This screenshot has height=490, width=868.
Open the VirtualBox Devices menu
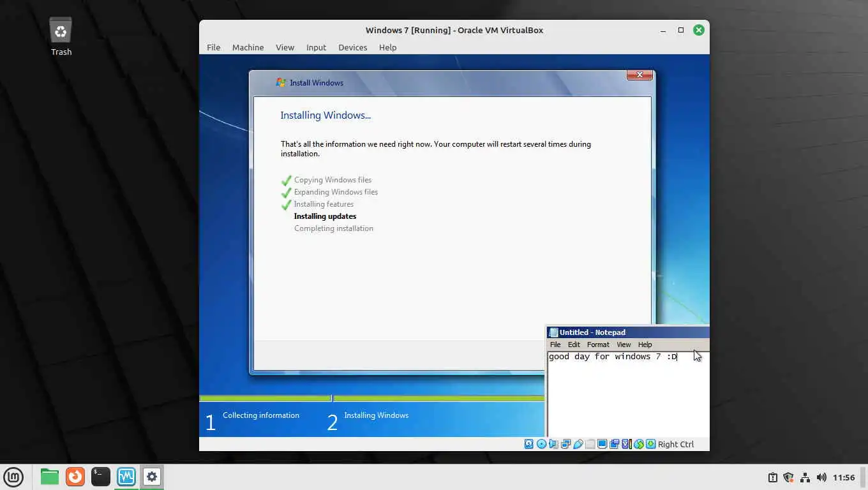tap(352, 47)
